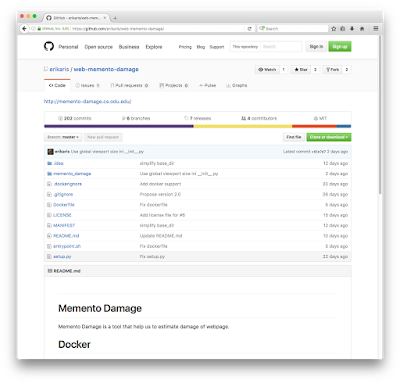Image resolution: width=400 pixels, height=384 pixels.
Task: Click the purple language bar segment
Action: coord(119,126)
